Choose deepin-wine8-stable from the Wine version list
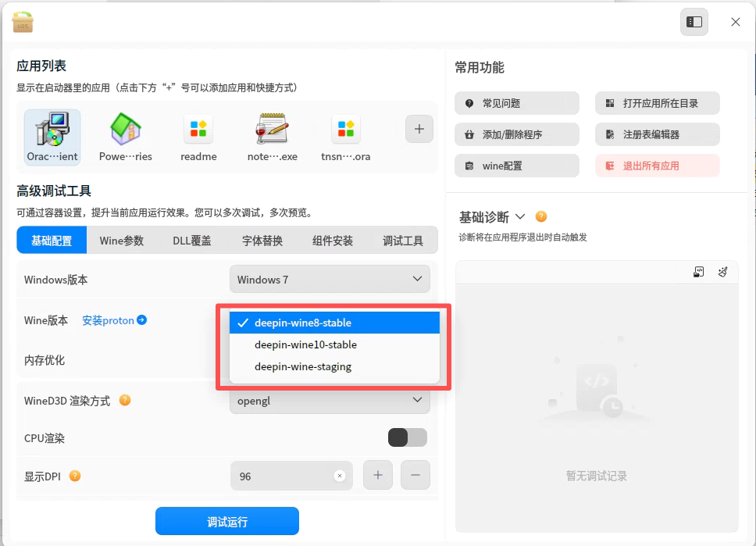756x546 pixels. (x=334, y=323)
